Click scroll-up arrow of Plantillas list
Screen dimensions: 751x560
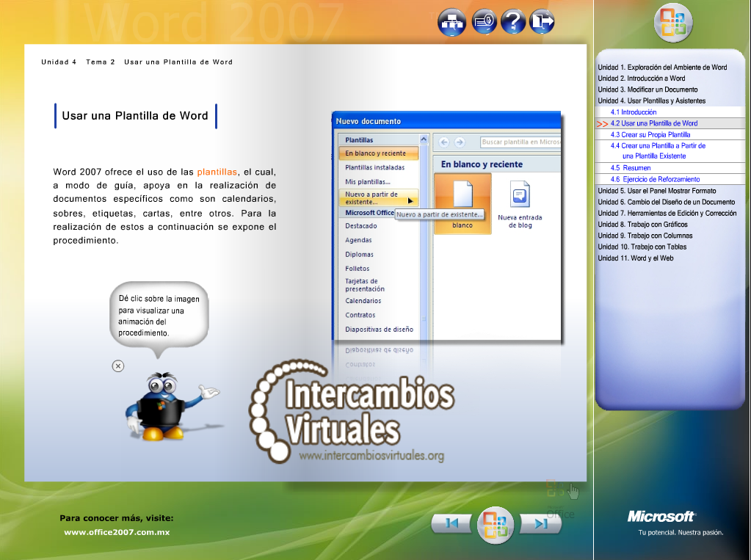424,139
